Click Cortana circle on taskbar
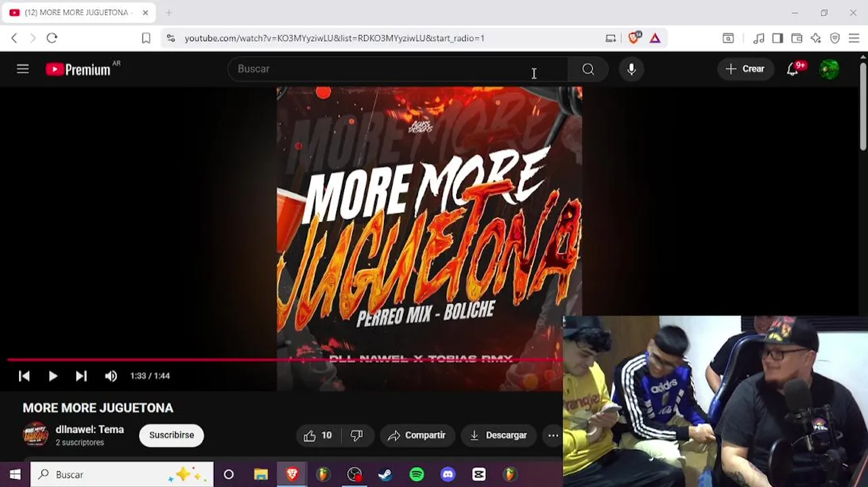 228,475
